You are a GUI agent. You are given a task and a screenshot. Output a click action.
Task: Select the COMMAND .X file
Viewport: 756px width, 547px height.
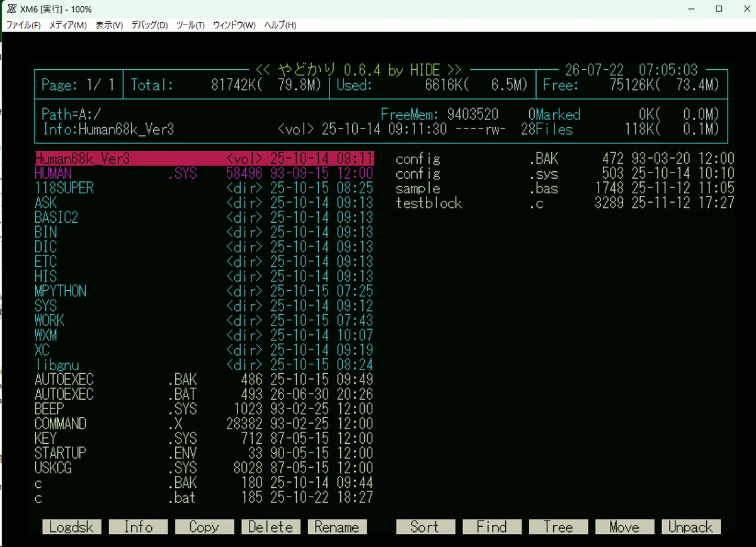point(204,424)
